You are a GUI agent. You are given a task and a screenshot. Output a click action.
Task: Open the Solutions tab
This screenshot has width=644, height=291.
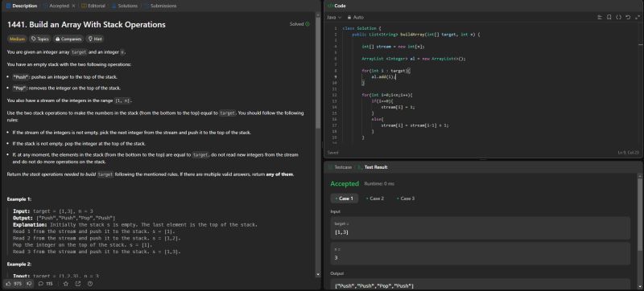(x=125, y=6)
